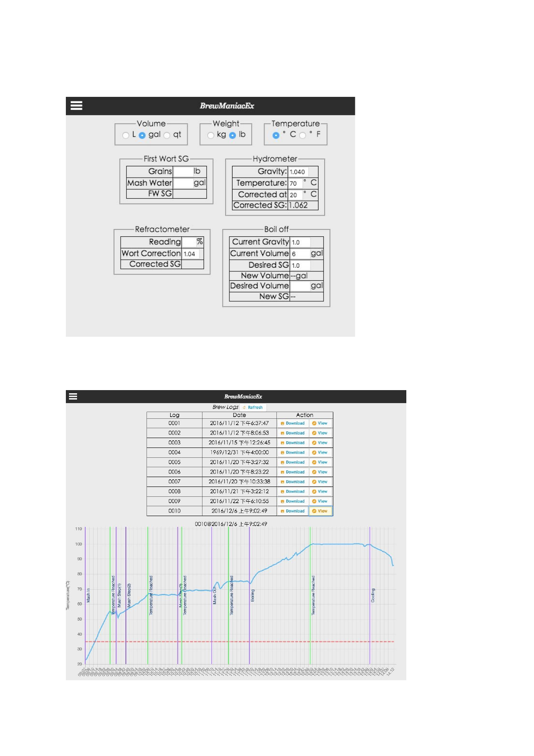Download log 0005
The width and height of the screenshot is (534, 756).
click(293, 462)
